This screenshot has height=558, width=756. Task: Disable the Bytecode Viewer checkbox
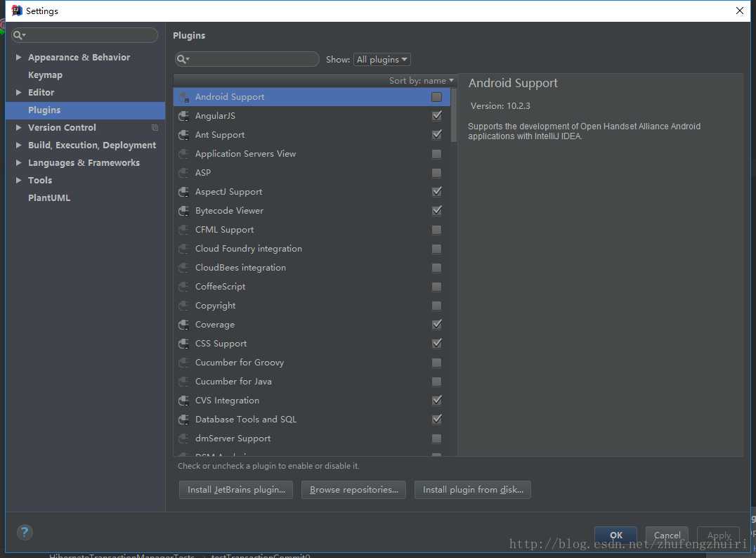click(436, 211)
